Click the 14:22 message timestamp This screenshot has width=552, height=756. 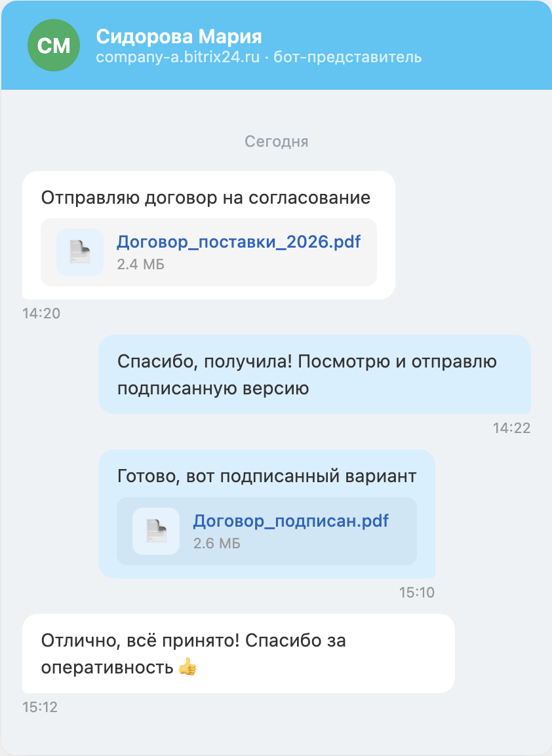[x=511, y=428]
